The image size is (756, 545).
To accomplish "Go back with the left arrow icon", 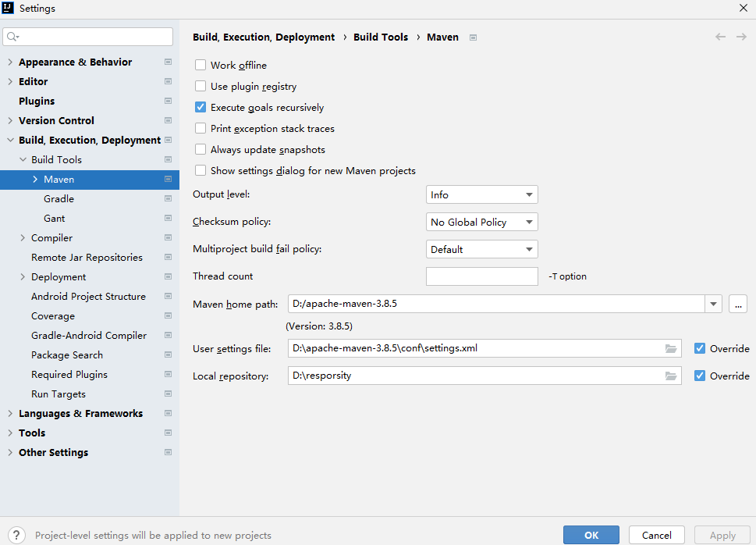I will pyautogui.click(x=720, y=37).
